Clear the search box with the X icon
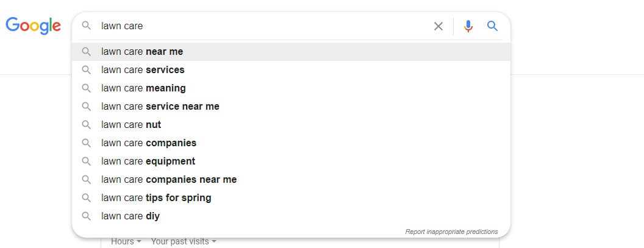The image size is (644, 248). coord(438,26)
